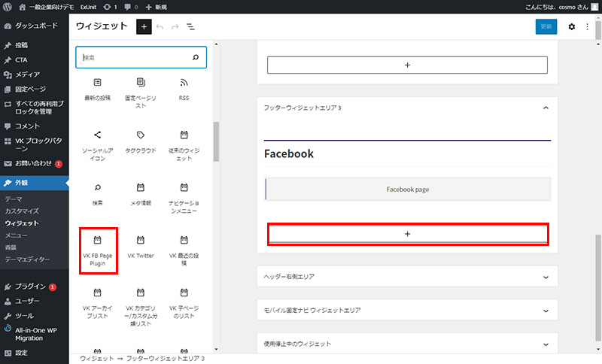
Task: Toggle the block inserter plus button
Action: tap(144, 26)
